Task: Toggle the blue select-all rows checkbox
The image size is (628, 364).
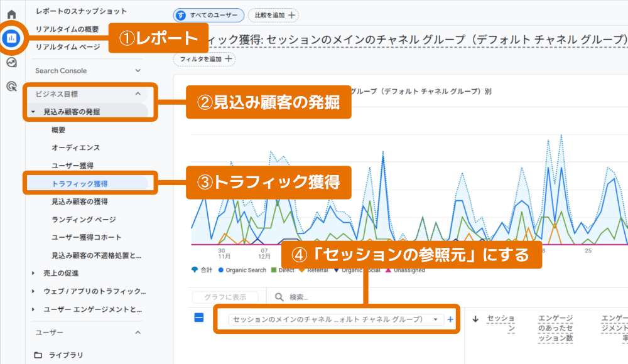Action: point(199,318)
